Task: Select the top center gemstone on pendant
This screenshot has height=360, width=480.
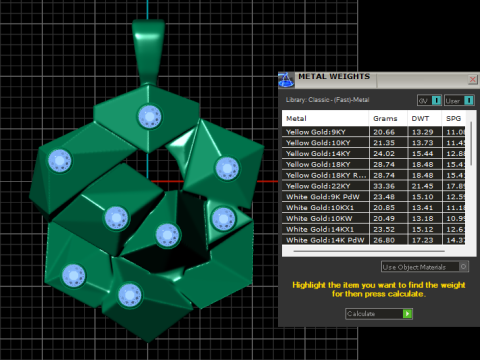Action: point(150,117)
